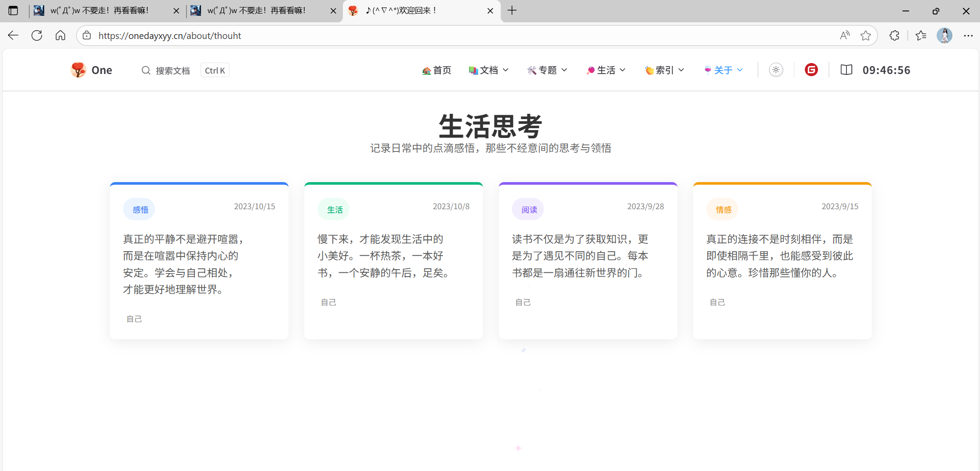
Task: Click the browser refresh icon
Action: [37, 35]
